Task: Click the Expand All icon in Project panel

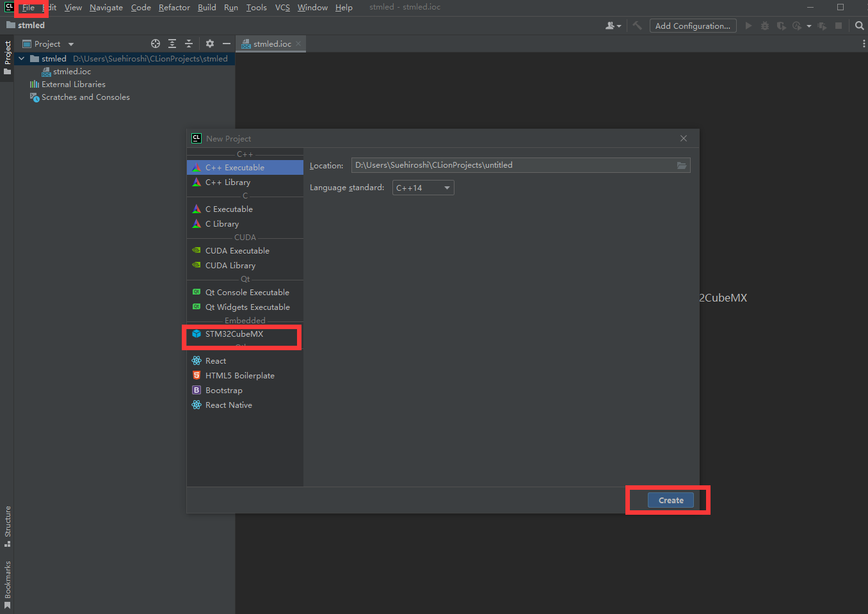Action: (x=172, y=44)
